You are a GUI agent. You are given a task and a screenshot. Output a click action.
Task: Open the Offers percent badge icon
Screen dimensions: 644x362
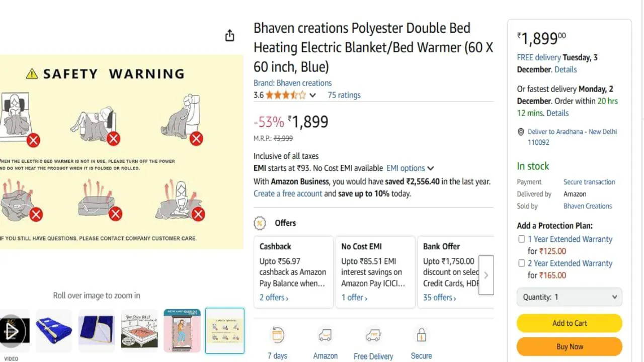pos(260,223)
